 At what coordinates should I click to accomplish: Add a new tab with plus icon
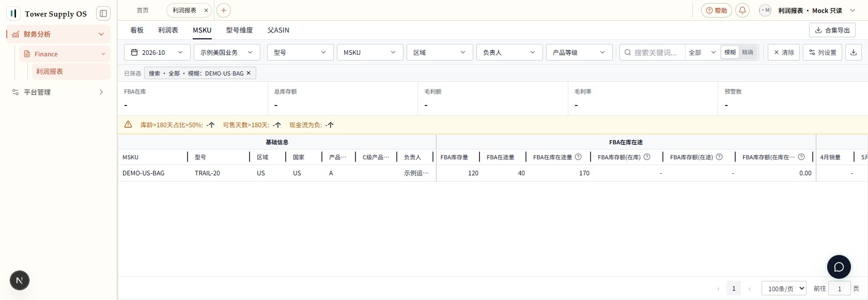224,10
